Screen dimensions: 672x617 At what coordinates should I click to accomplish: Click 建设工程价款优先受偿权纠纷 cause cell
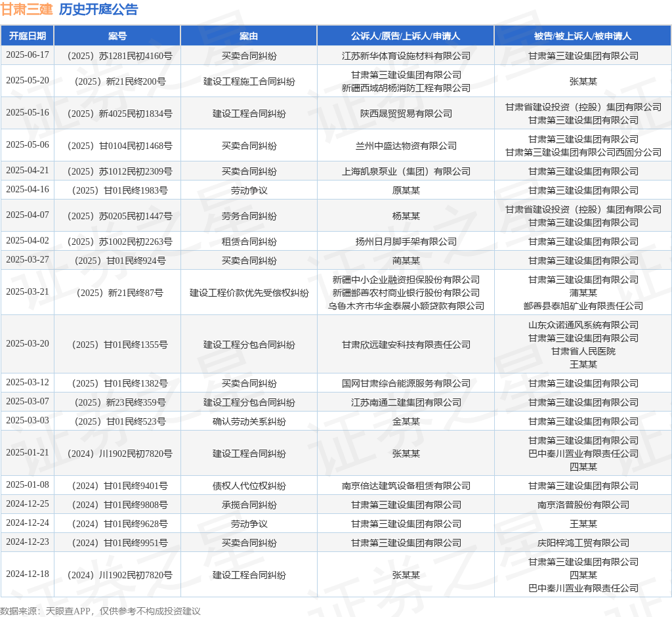[249, 293]
